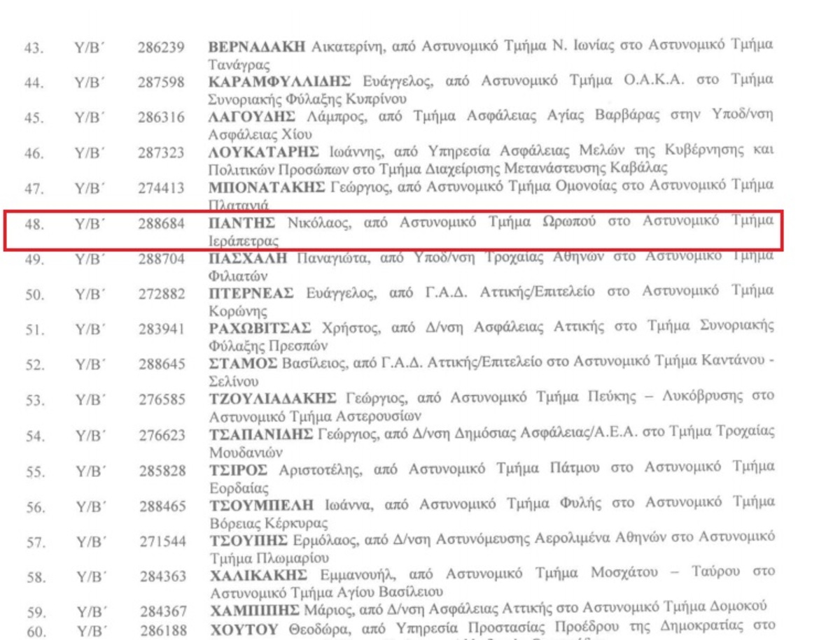Select the name ΡΑΧΩΒΙΤΣΑΣ
The image size is (840, 640).
[260, 328]
